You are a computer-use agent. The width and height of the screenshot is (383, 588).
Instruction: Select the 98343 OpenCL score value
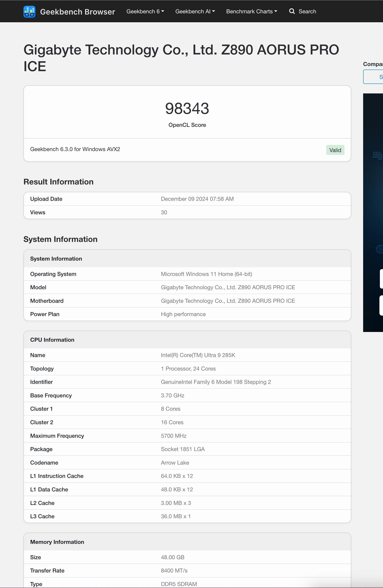[x=187, y=109]
